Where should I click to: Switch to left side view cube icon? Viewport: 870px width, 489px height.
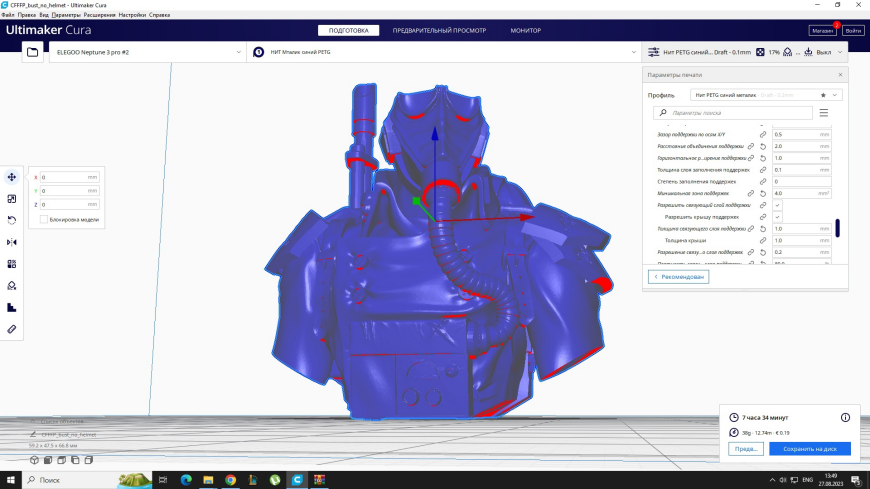pos(75,460)
